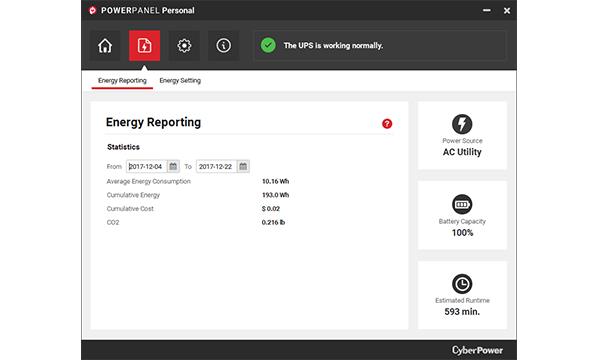Click the Battery Capacity icon
Viewport: 600px width, 360px height.
[462, 204]
